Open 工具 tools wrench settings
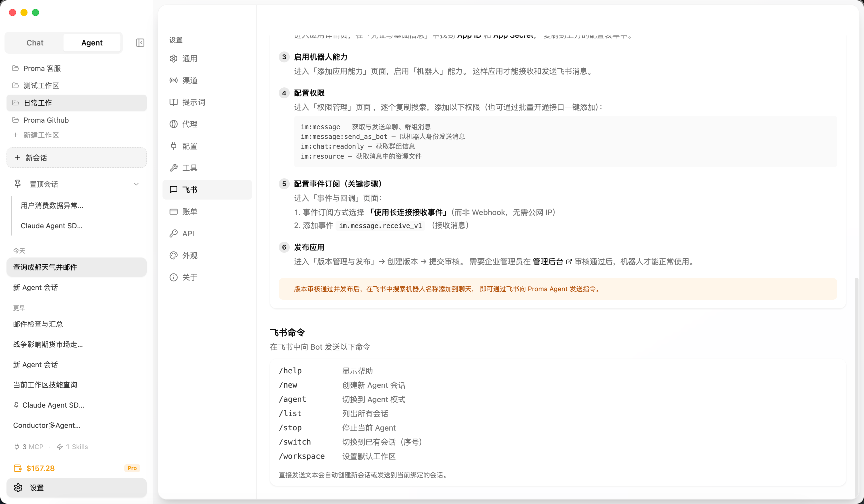Image resolution: width=864 pixels, height=504 pixels. pos(189,168)
